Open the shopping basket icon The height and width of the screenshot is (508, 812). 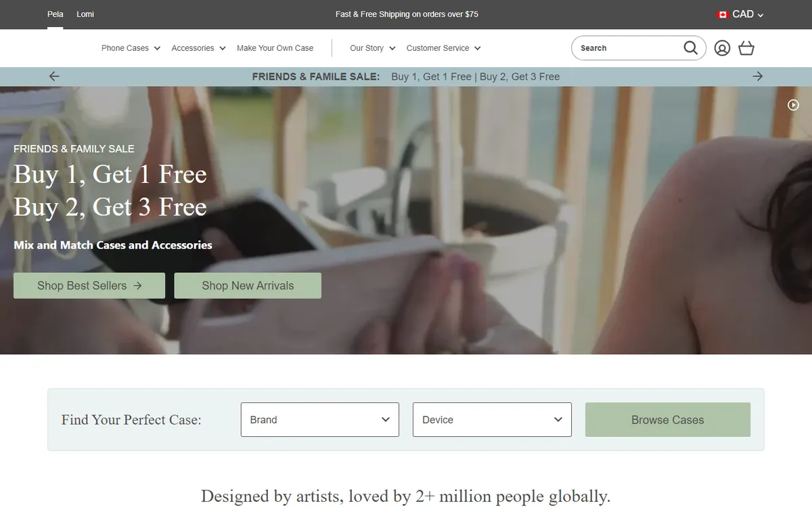[x=746, y=48]
